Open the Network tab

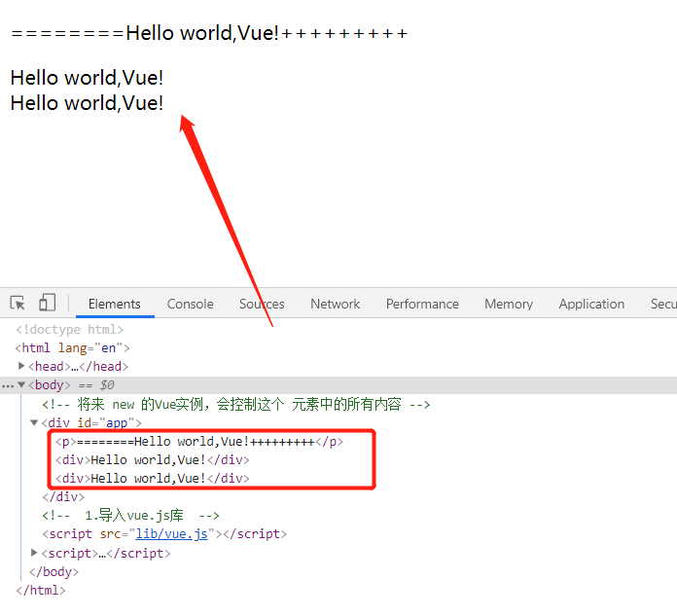tap(335, 304)
